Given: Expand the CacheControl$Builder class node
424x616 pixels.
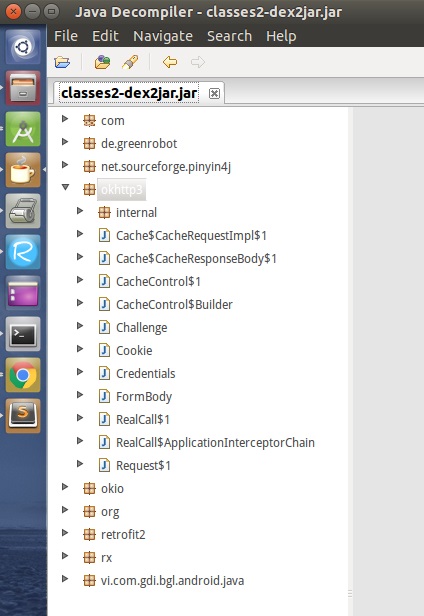Looking at the screenshot, I should 80,302.
